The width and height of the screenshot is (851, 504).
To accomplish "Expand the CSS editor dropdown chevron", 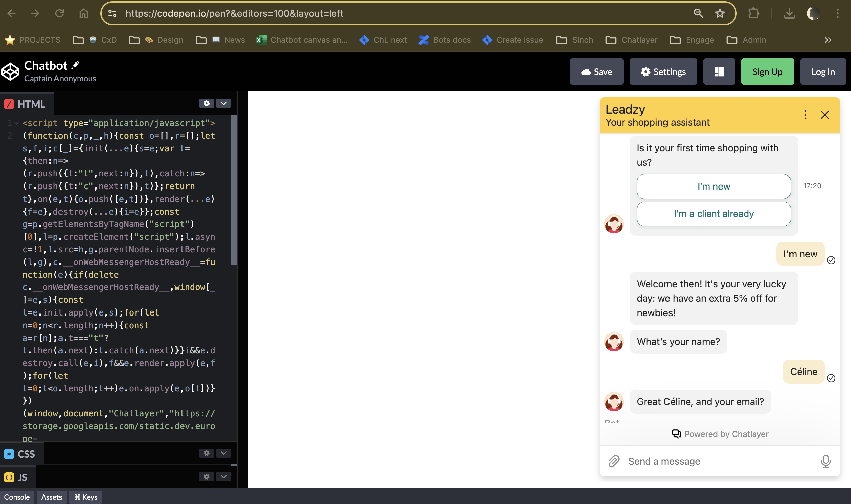I will click(224, 453).
